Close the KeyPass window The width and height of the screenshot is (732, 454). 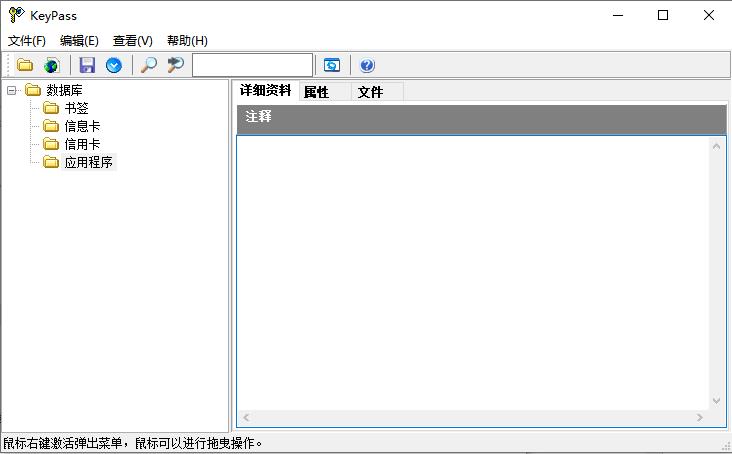click(x=709, y=15)
